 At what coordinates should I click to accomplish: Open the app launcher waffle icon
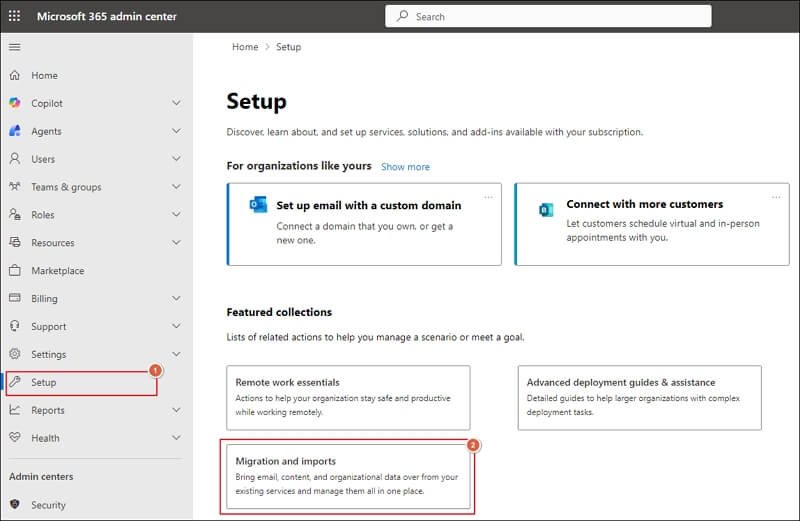click(x=14, y=16)
